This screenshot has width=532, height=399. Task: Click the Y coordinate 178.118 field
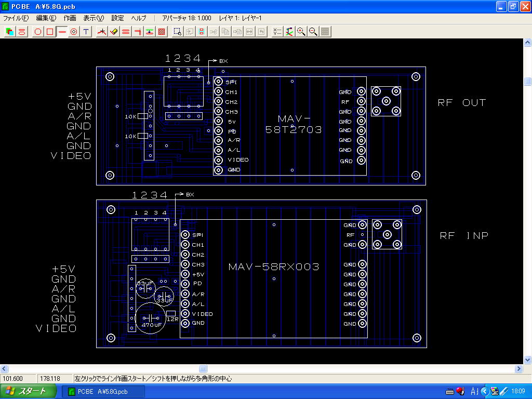55,378
